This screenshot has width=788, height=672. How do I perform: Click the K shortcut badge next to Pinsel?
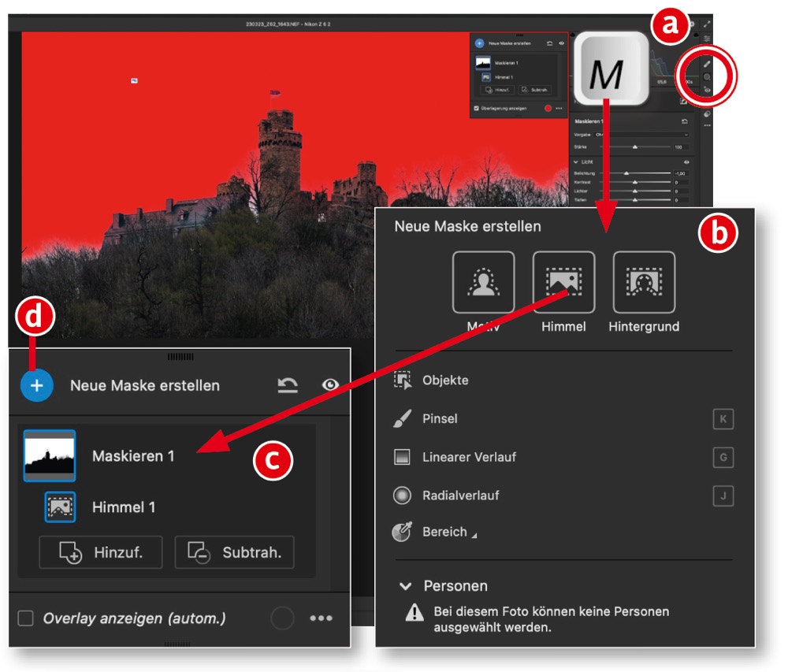coord(723,419)
